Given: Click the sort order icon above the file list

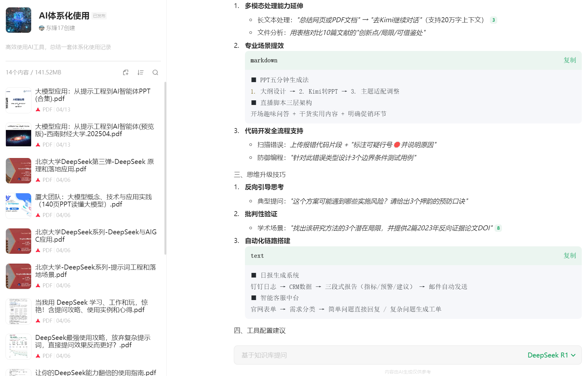Looking at the screenshot, I should click(140, 72).
